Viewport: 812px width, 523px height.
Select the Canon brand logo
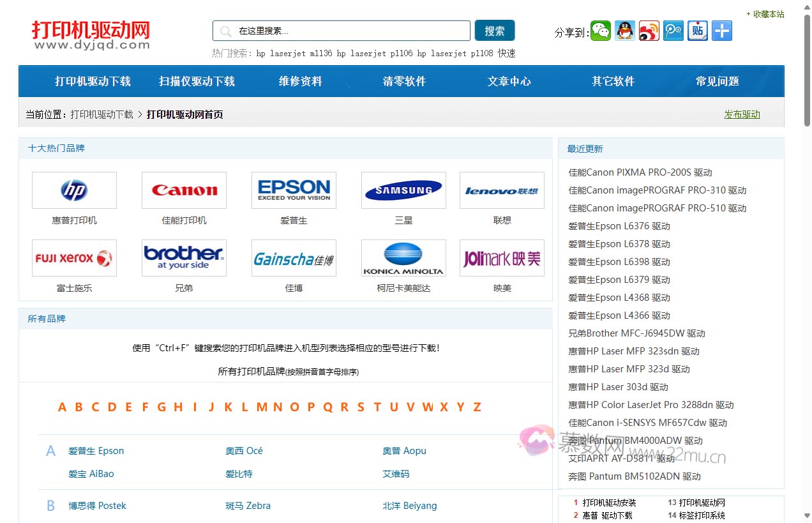[x=184, y=190]
